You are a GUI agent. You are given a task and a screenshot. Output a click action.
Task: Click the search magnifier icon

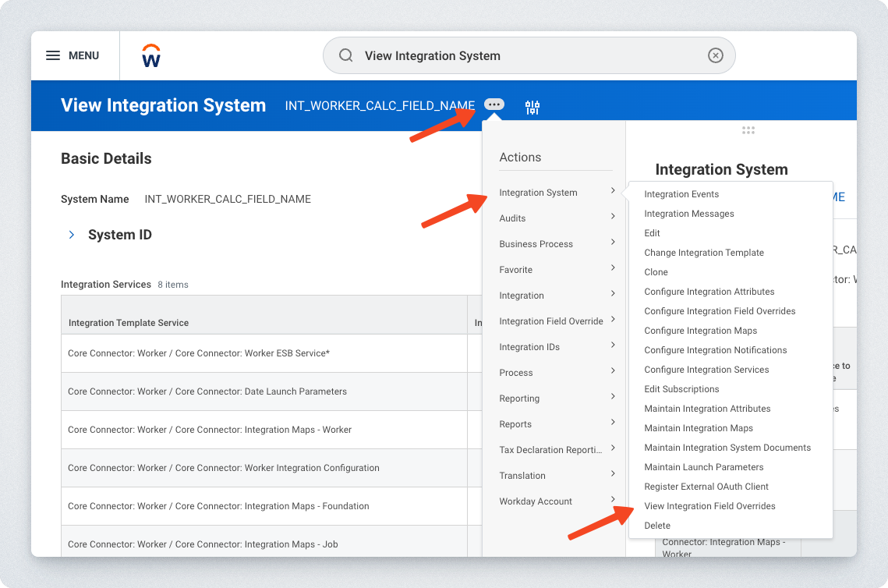coord(345,55)
